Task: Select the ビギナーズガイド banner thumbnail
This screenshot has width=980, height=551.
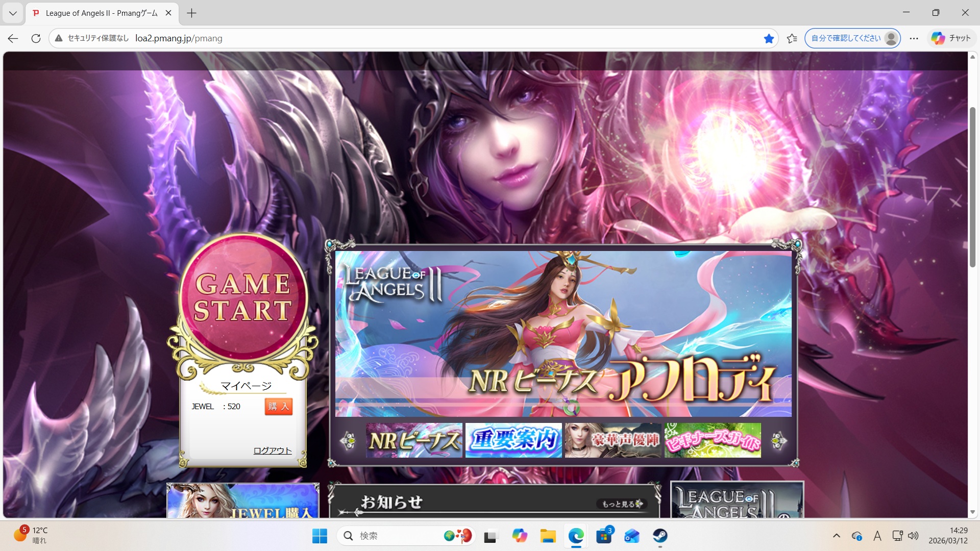Action: pos(713,440)
